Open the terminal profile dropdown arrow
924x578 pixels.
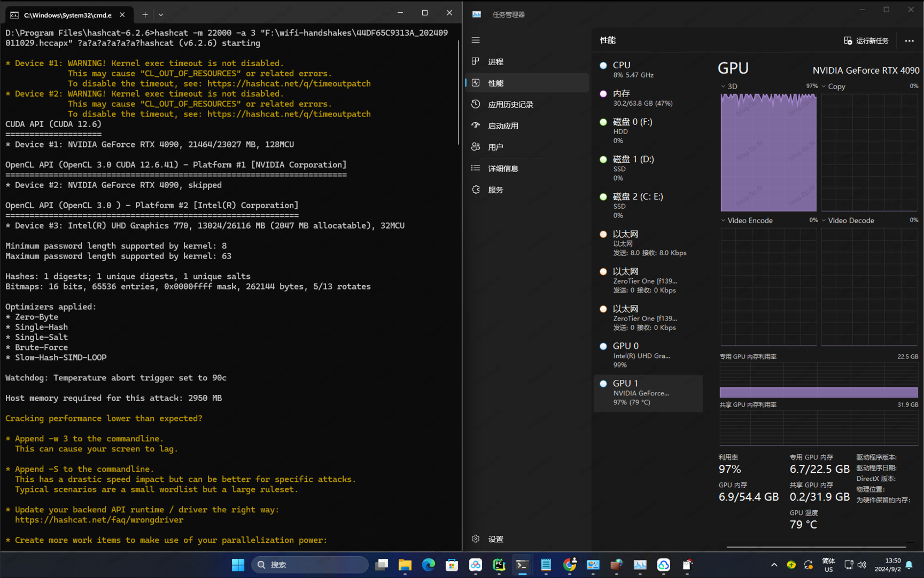[161, 15]
